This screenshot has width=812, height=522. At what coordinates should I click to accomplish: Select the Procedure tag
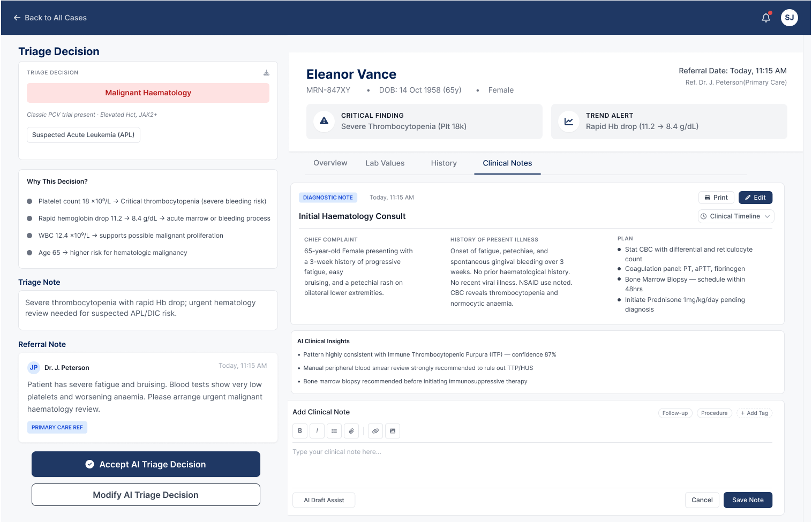(x=714, y=413)
